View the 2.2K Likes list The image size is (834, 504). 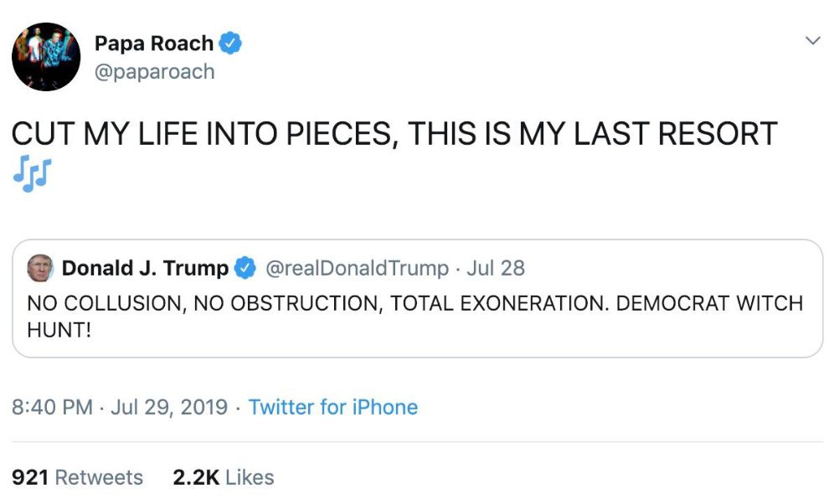click(224, 477)
